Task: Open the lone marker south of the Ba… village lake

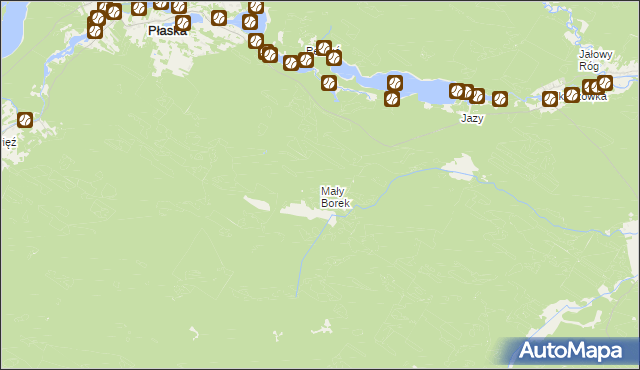Action: [329, 83]
